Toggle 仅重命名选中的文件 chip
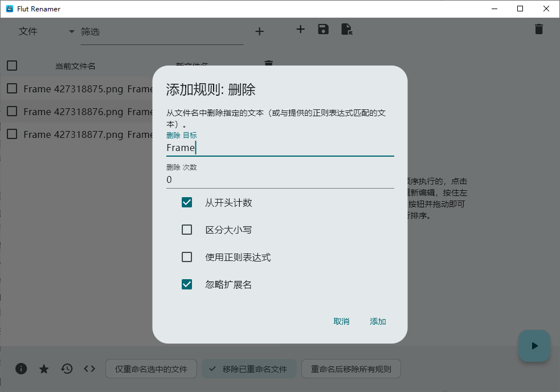Screen dimensions: 560x392 coord(151,369)
